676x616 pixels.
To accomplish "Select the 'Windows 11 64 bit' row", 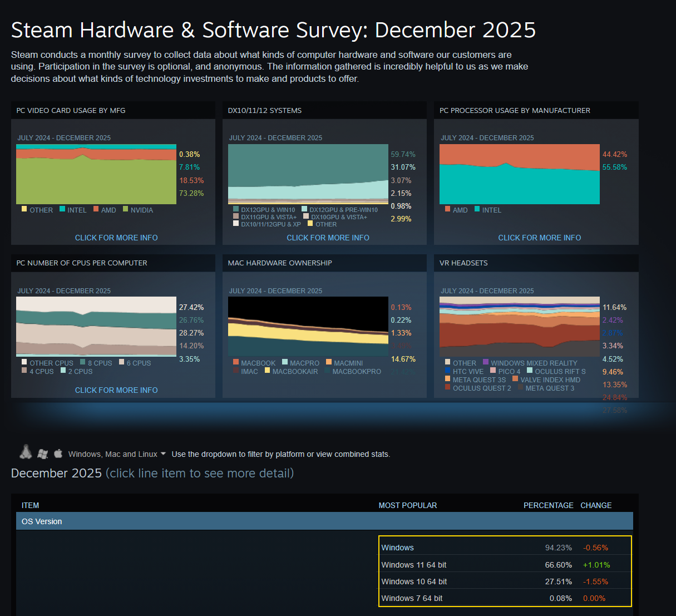I will (505, 564).
